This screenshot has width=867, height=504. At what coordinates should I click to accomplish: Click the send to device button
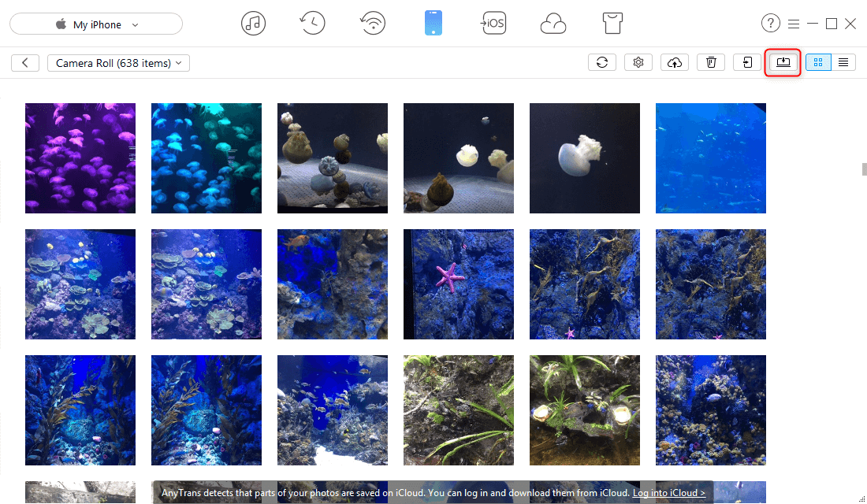(x=747, y=63)
